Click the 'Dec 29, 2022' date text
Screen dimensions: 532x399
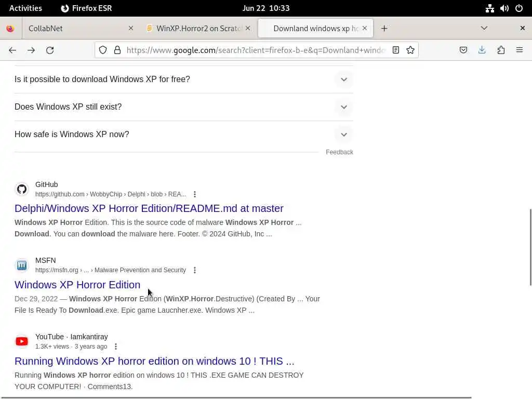(36, 299)
